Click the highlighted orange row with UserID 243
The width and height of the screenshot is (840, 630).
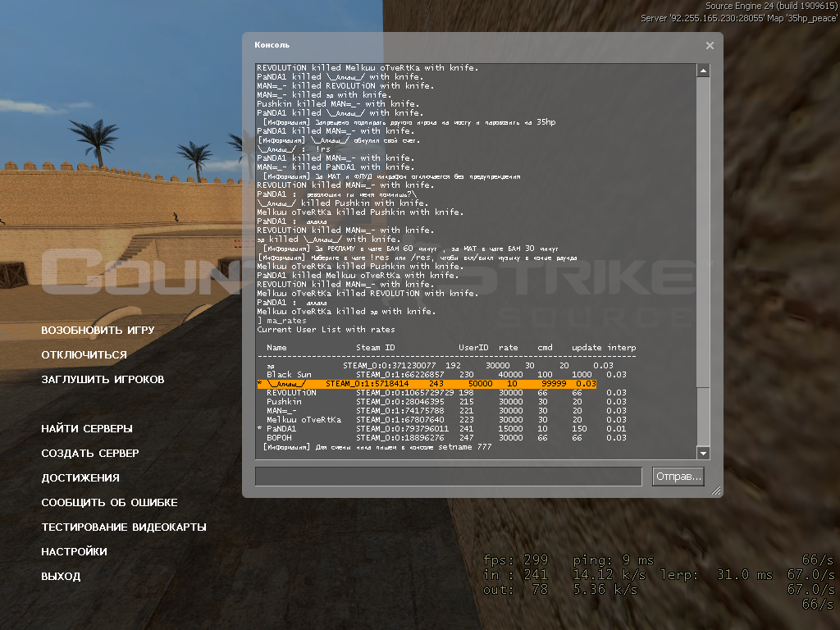[x=427, y=384]
